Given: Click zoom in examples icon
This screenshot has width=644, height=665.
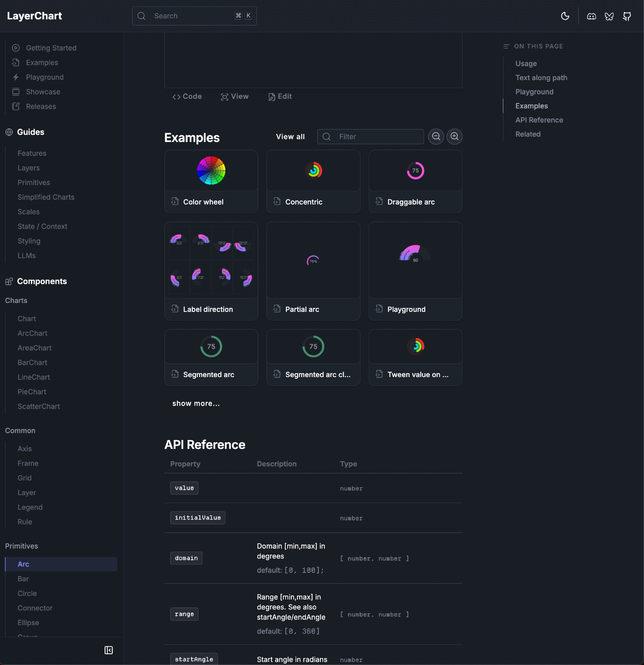Looking at the screenshot, I should (454, 136).
